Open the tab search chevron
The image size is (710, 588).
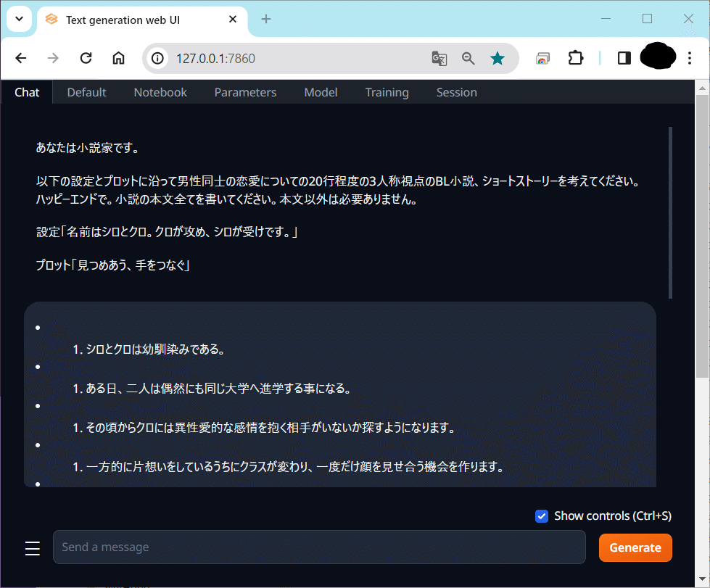click(x=19, y=19)
